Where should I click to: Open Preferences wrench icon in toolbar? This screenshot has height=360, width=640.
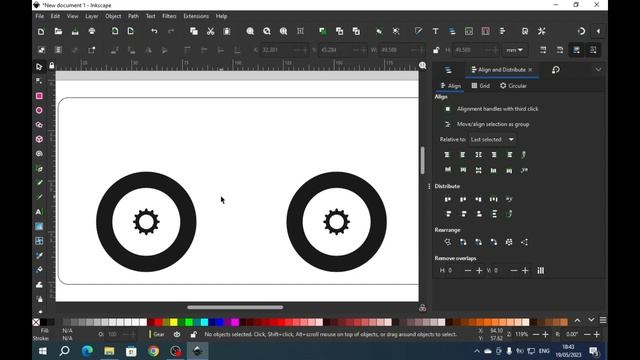542,31
